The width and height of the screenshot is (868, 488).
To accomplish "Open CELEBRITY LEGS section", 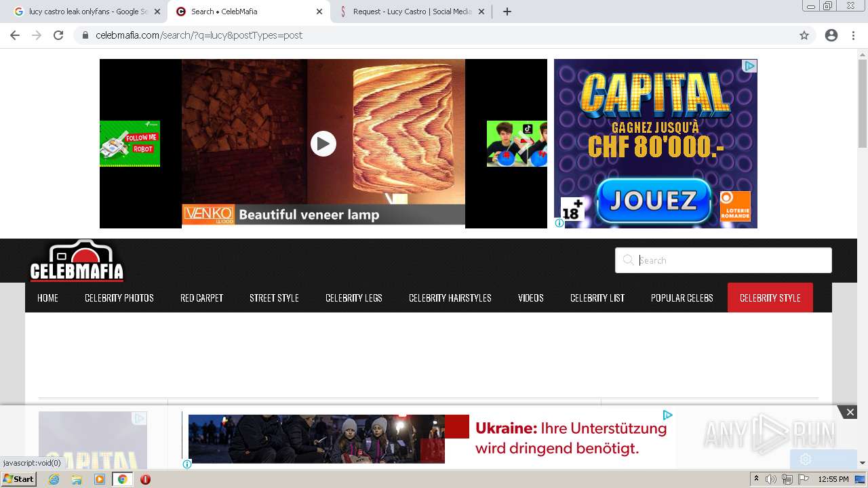I will pos(354,298).
